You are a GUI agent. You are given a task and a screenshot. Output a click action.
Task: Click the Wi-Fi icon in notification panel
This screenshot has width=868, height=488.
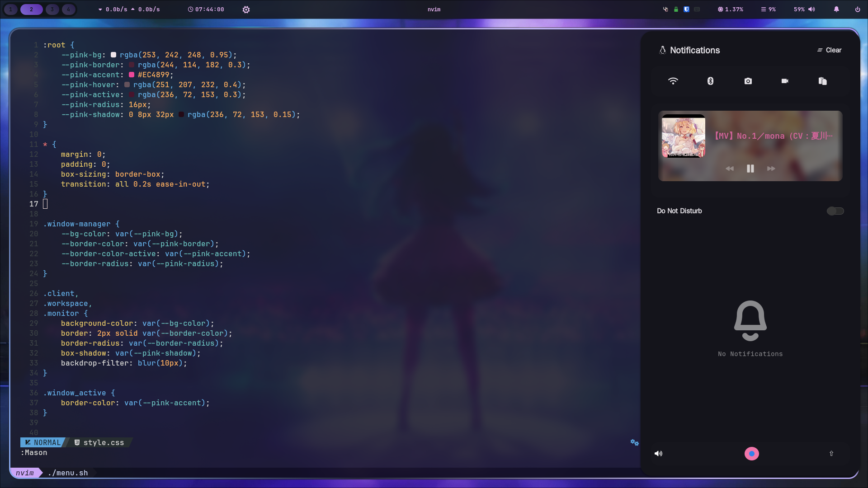[673, 81]
